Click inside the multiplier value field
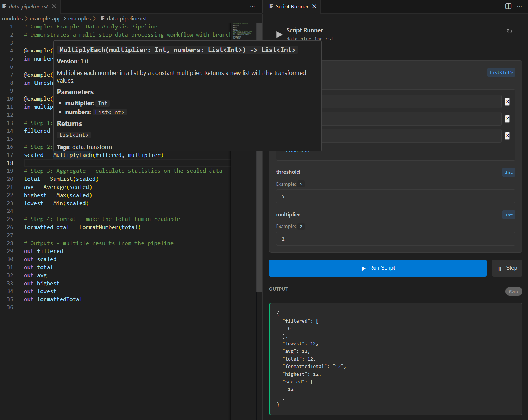The image size is (528, 420). (x=395, y=239)
